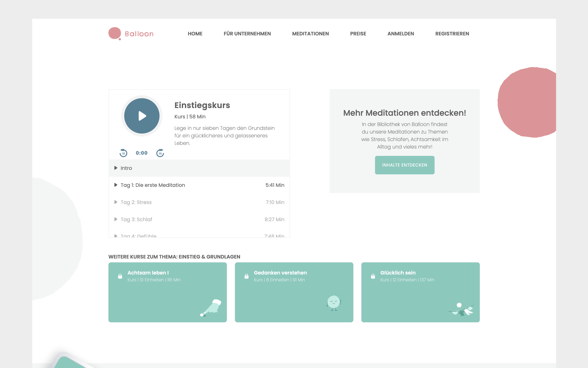Play the Einstiegskurs audio

[x=142, y=116]
